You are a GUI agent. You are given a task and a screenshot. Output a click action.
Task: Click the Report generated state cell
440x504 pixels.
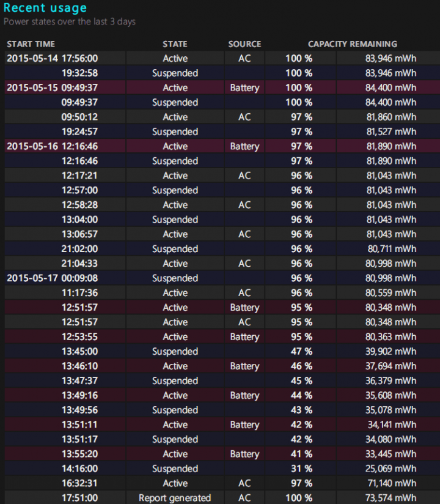175,498
